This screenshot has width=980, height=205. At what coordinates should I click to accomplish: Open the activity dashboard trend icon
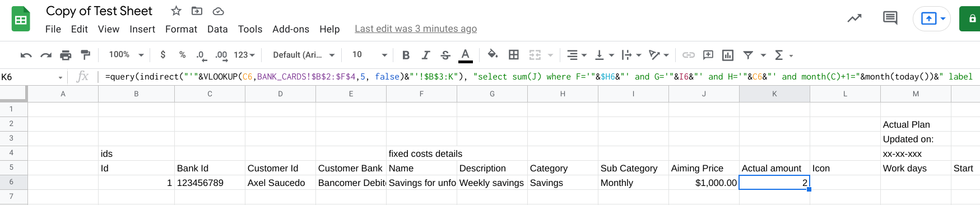[x=854, y=18]
